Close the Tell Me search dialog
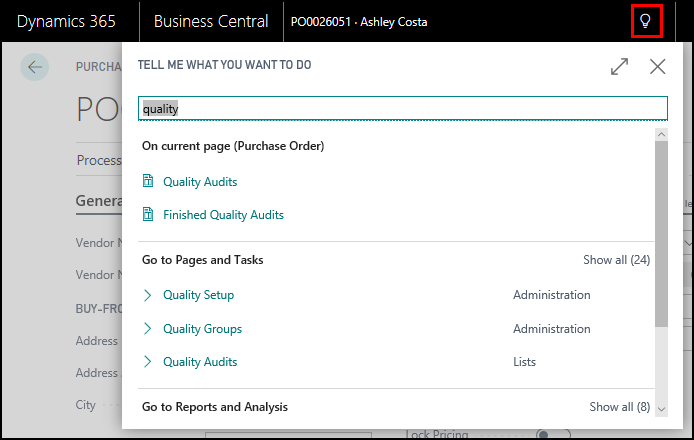Viewport: 694px width, 440px height. pos(657,66)
